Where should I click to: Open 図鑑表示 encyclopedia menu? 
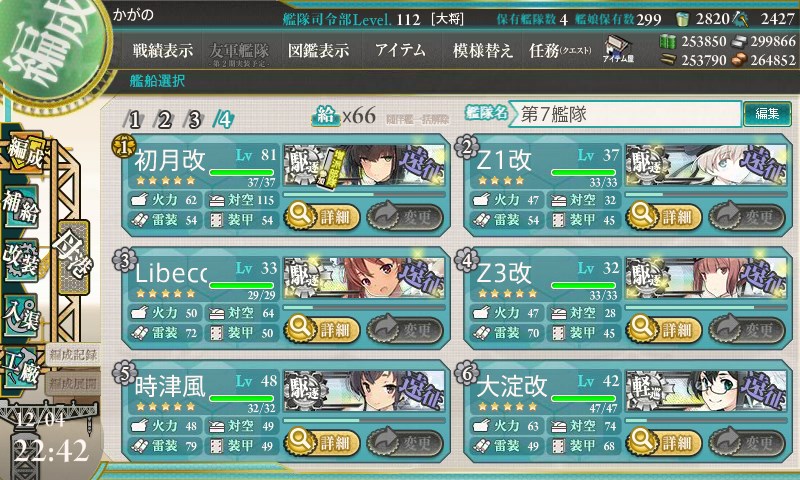coord(318,50)
